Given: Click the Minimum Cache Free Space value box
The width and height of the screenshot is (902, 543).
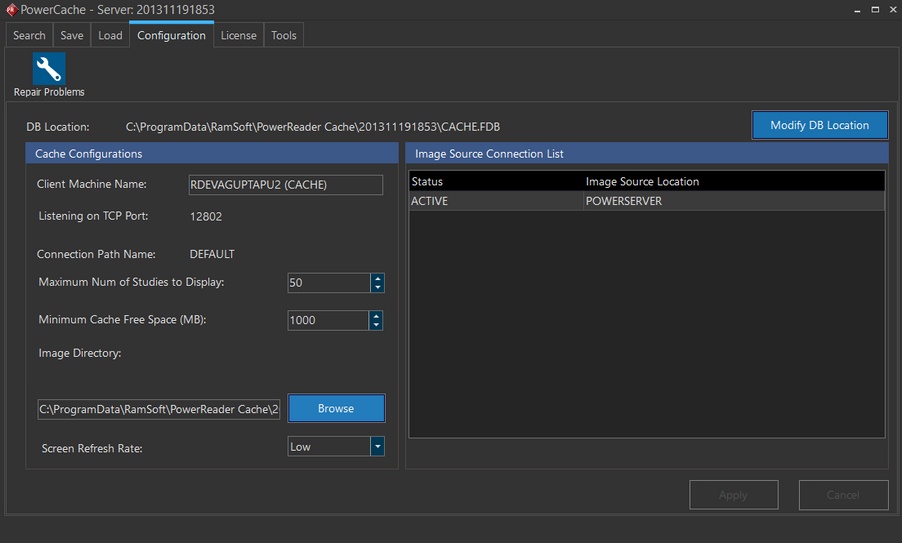Looking at the screenshot, I should click(x=328, y=320).
